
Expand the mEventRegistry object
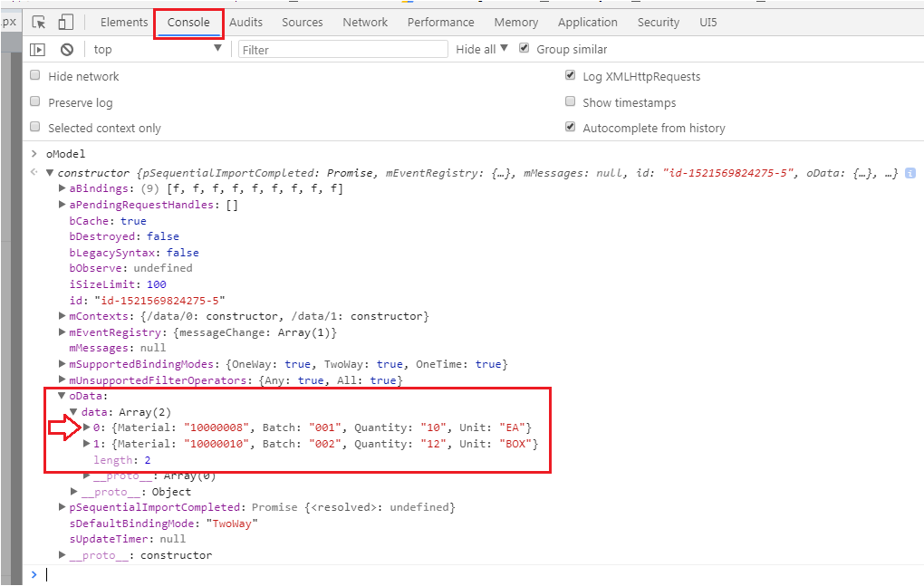(62, 332)
